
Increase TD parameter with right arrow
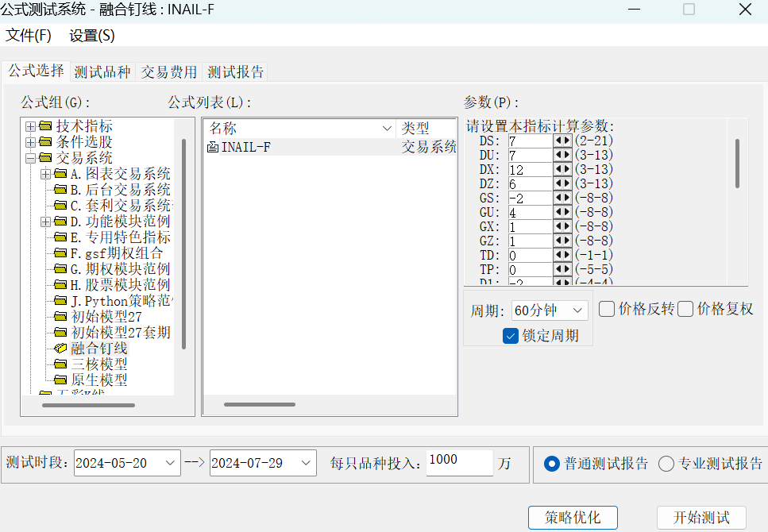click(x=567, y=255)
